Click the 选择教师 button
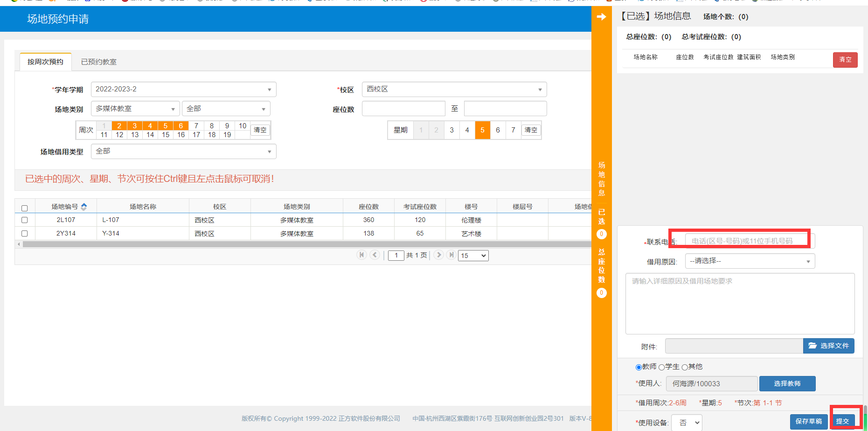This screenshot has height=431, width=868. [787, 383]
